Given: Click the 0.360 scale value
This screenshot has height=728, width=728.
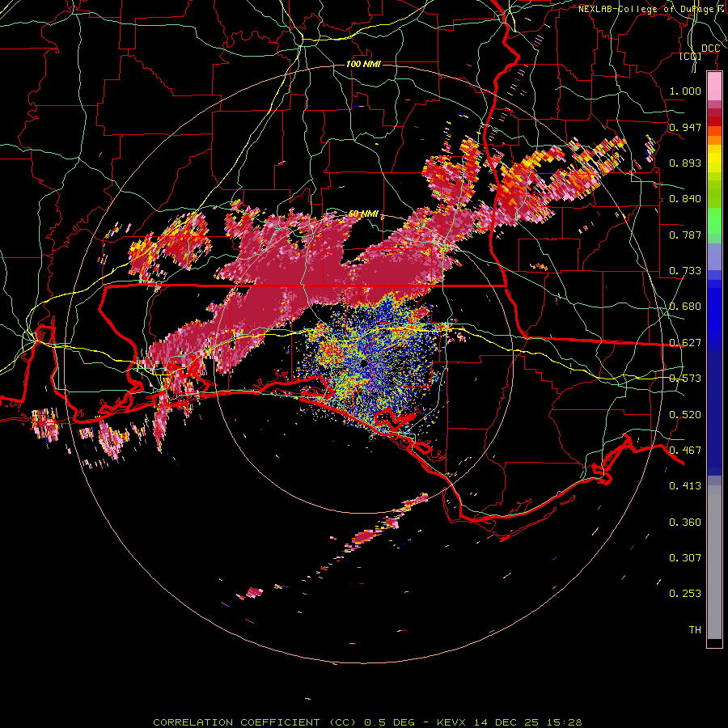Looking at the screenshot, I should [685, 523].
